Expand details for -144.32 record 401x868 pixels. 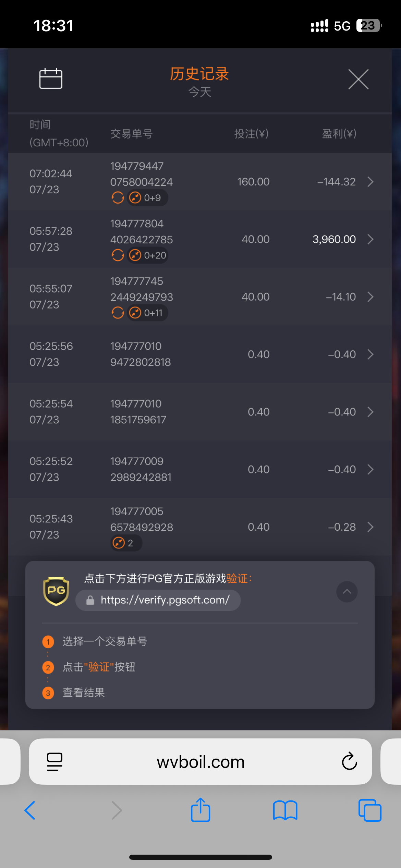370,182
